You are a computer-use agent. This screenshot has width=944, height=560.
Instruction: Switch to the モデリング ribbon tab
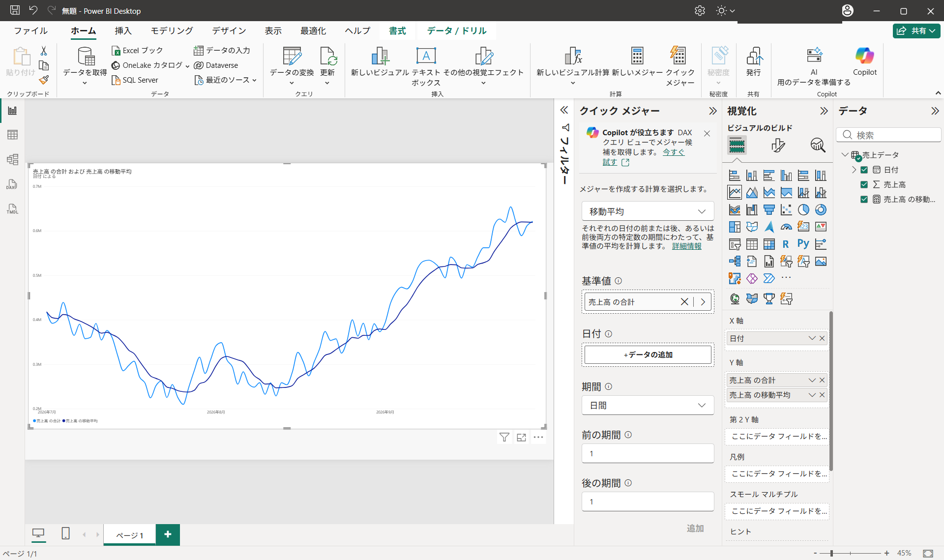click(172, 30)
